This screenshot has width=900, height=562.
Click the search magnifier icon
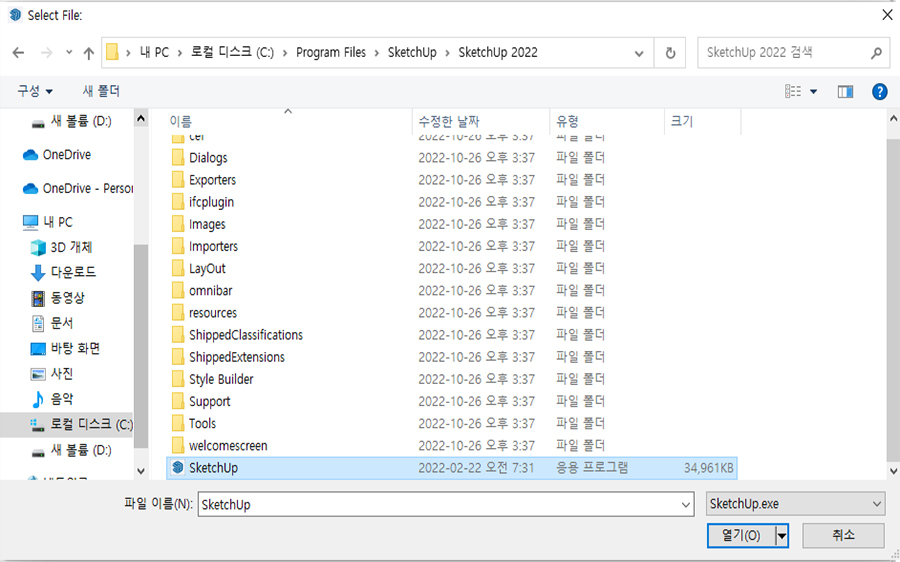876,53
